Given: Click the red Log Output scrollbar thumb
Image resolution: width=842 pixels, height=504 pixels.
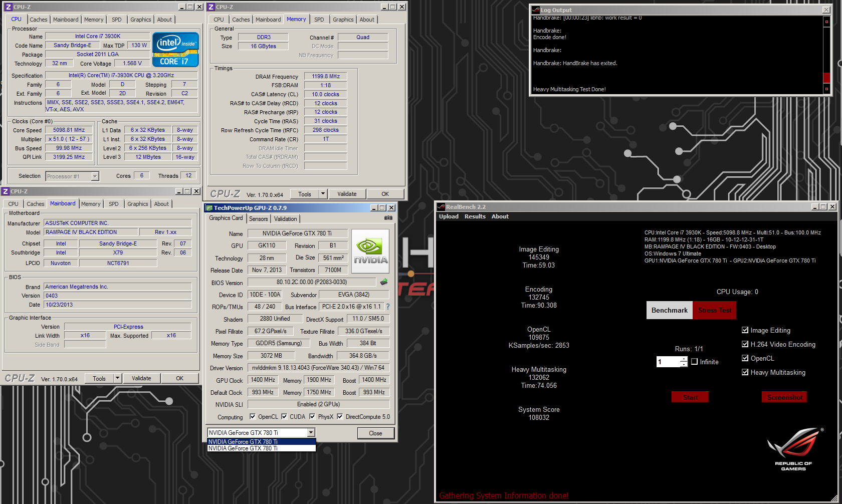Looking at the screenshot, I should (x=827, y=78).
